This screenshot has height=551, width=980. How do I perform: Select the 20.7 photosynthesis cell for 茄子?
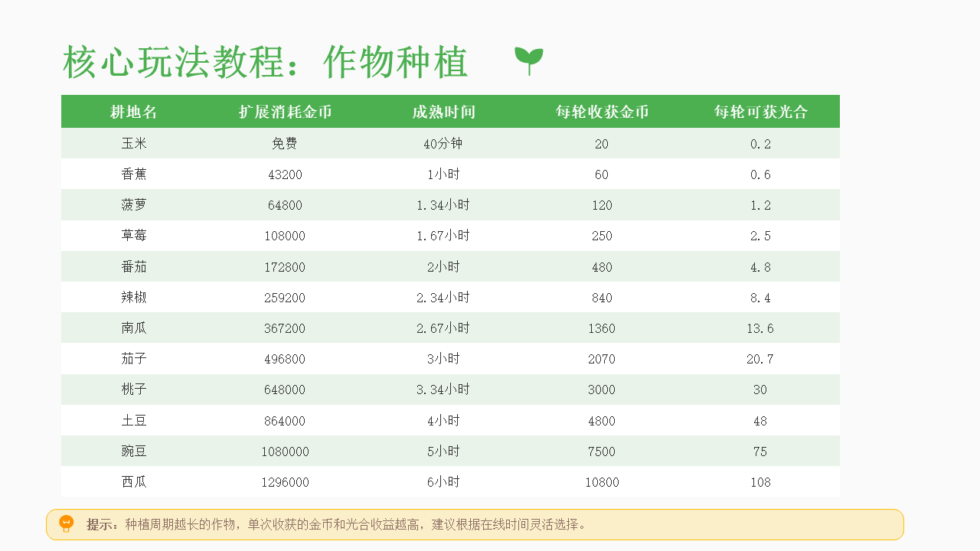click(x=760, y=359)
